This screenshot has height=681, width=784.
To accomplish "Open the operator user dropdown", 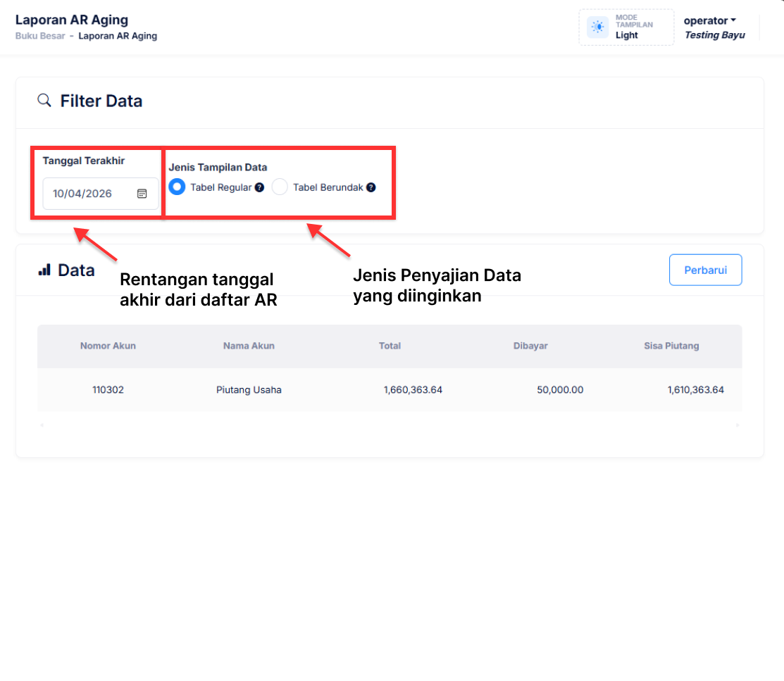I will (709, 21).
